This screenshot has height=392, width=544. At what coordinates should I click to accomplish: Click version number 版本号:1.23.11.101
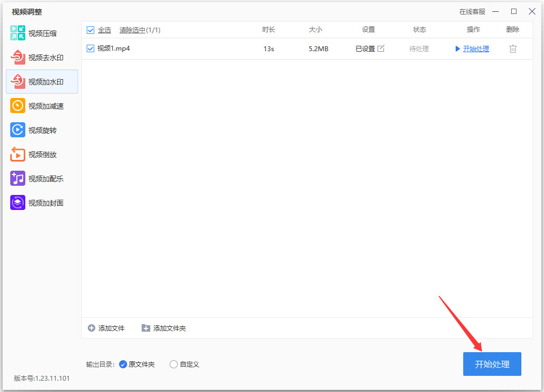[x=41, y=378]
